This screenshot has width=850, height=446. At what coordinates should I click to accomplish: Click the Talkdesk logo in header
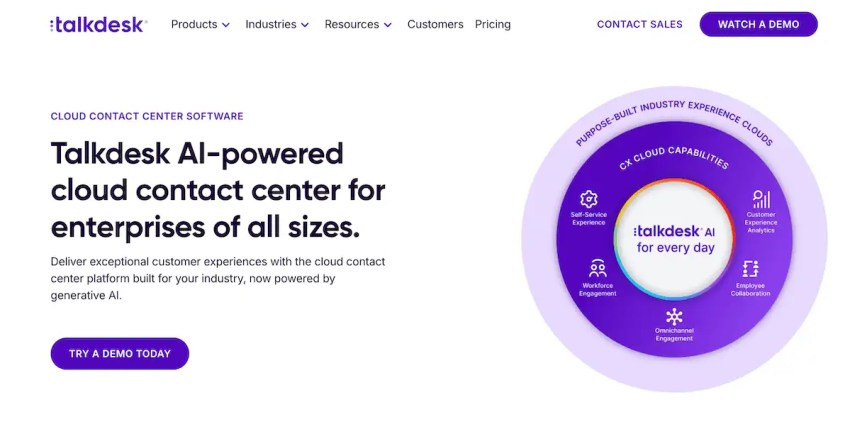coord(99,24)
